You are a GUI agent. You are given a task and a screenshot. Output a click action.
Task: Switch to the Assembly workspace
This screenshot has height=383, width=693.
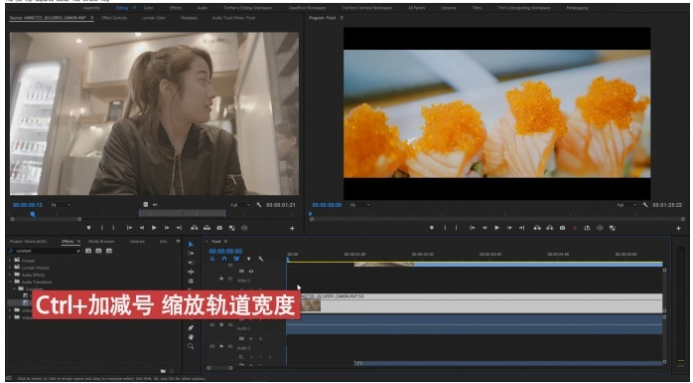pyautogui.click(x=91, y=8)
